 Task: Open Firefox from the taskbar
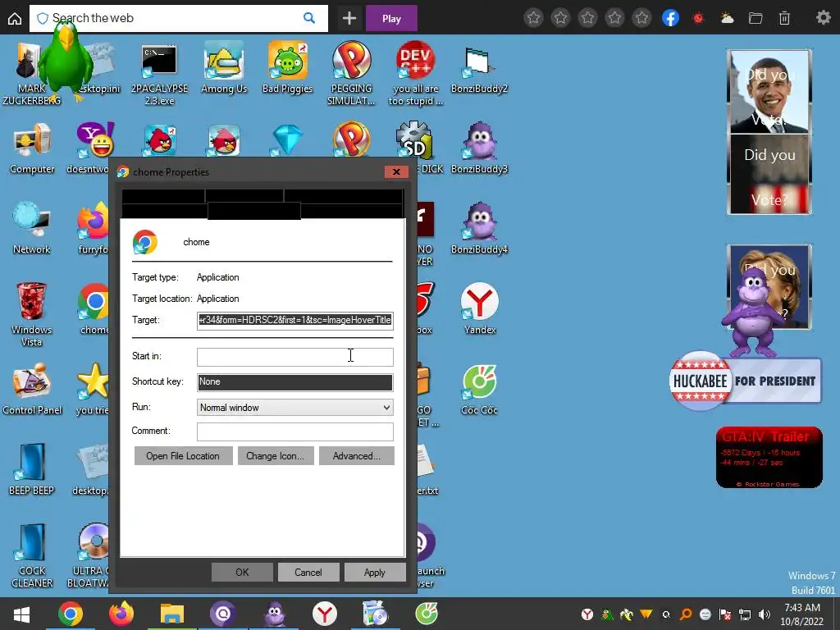[x=121, y=614]
